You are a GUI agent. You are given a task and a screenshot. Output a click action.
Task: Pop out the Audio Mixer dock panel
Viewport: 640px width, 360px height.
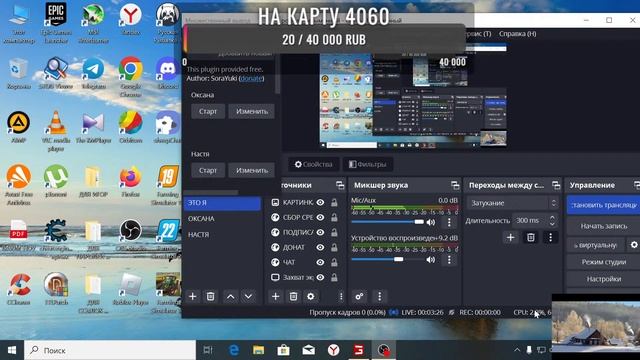[x=455, y=185]
